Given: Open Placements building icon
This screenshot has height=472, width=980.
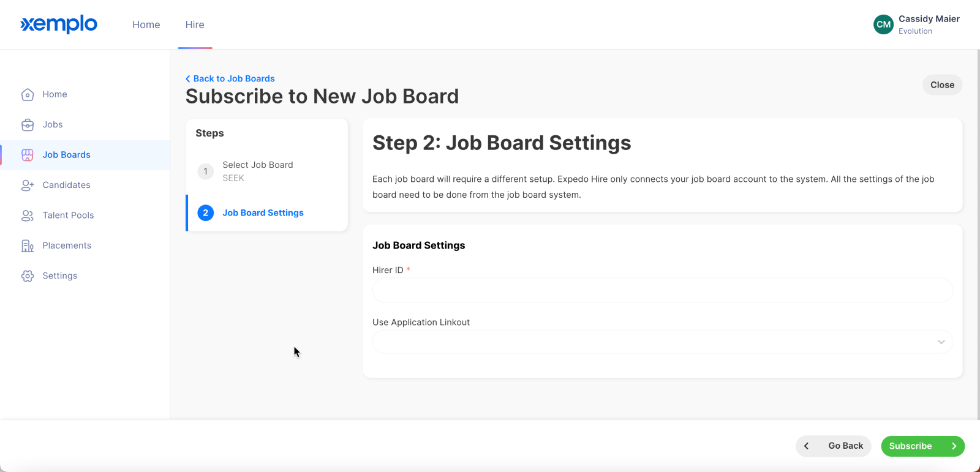Looking at the screenshot, I should 28,245.
